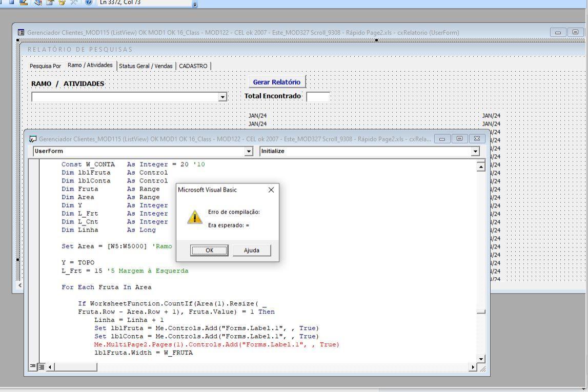The height and width of the screenshot is (392, 588).
Task: Open the UserForm object dropdown arrow
Action: click(249, 151)
